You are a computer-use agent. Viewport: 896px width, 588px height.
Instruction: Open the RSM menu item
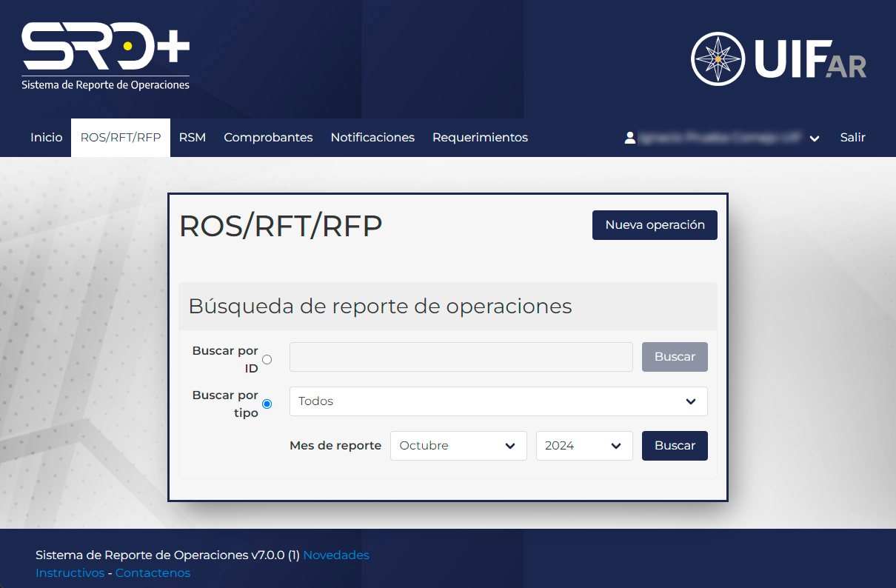tap(193, 138)
